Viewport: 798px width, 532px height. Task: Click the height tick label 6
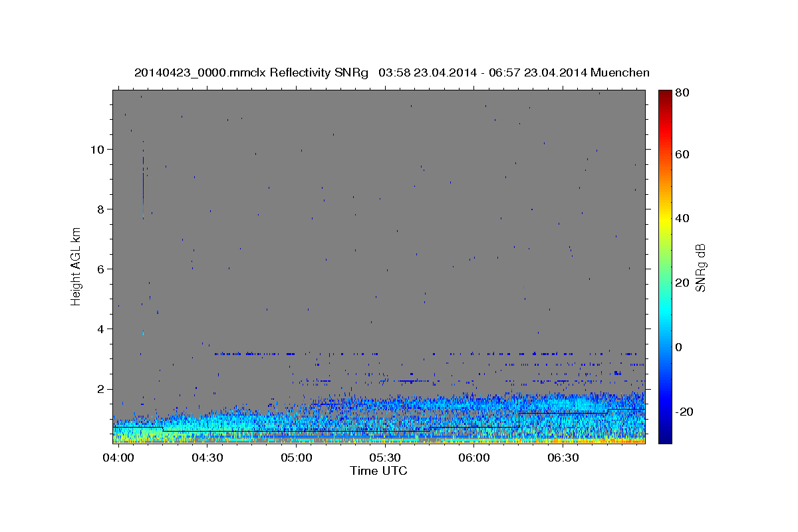pyautogui.click(x=100, y=269)
